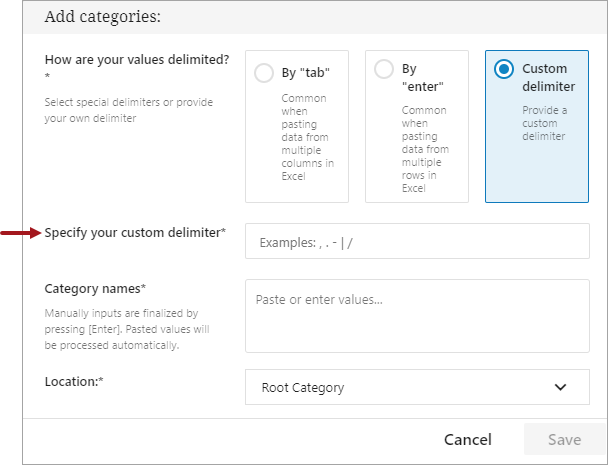Click the "Specify your custom delimiter" label

(x=135, y=233)
